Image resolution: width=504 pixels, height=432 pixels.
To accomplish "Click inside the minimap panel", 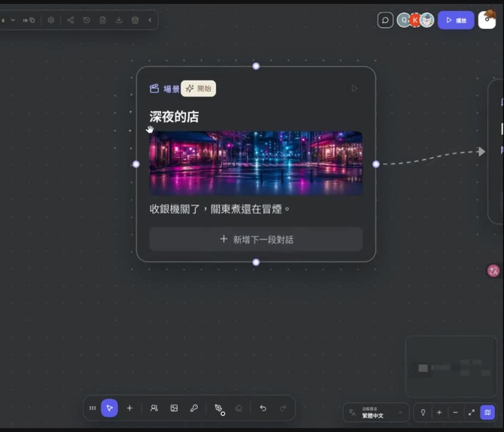I will coord(451,367).
